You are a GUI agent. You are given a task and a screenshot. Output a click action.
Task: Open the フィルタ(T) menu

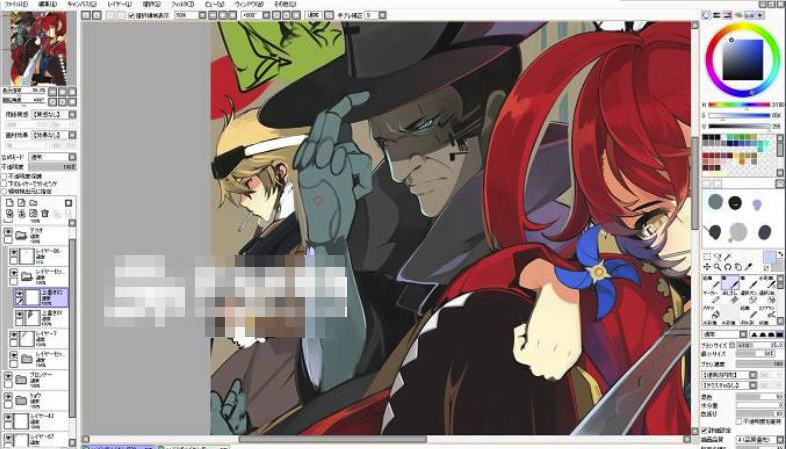coord(182,4)
